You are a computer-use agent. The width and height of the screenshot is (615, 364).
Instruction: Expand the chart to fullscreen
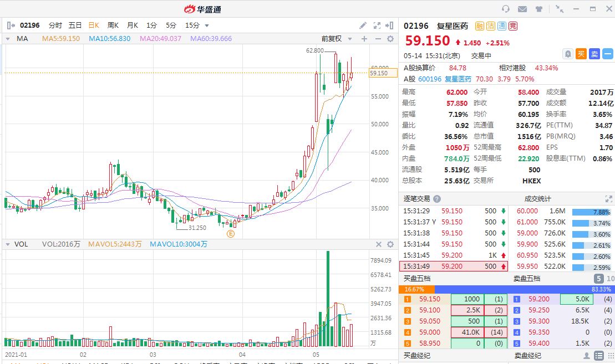[x=377, y=25]
